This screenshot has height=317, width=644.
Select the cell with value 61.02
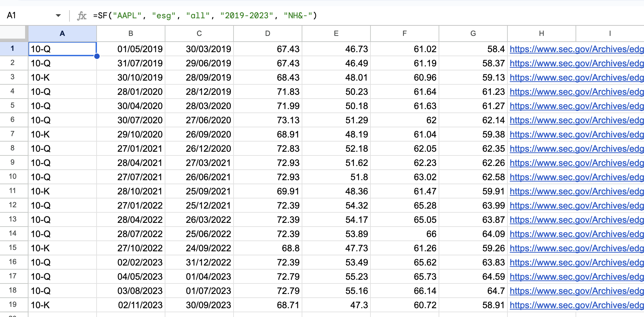tap(405, 49)
